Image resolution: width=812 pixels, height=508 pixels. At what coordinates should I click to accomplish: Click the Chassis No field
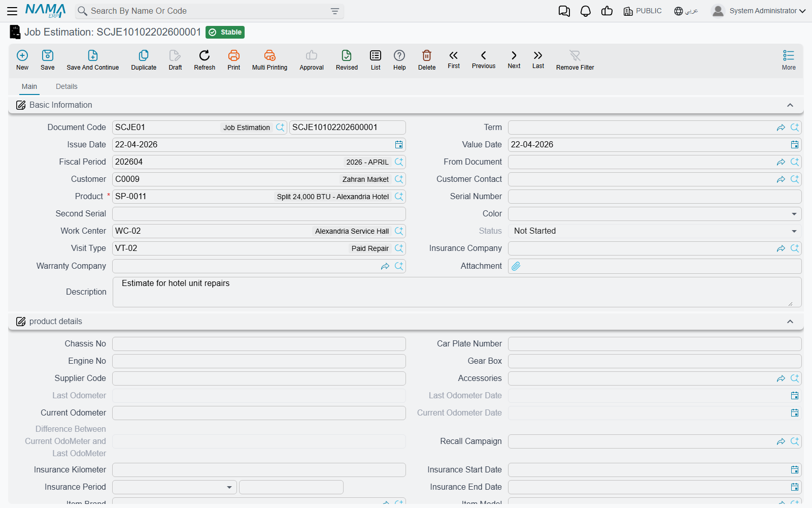pyautogui.click(x=259, y=344)
